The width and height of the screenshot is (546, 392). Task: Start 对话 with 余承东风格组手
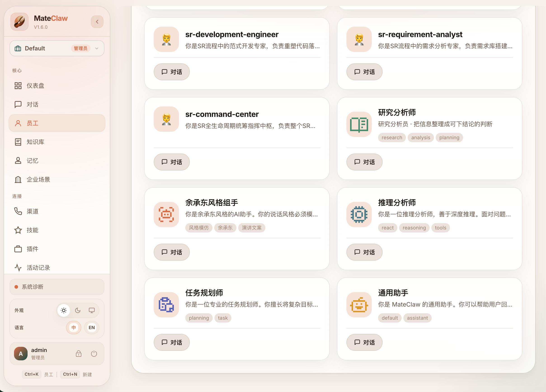(x=172, y=252)
